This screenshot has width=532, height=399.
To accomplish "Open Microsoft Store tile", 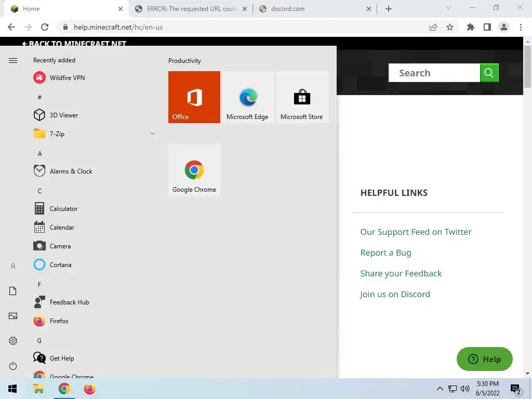I will [302, 97].
